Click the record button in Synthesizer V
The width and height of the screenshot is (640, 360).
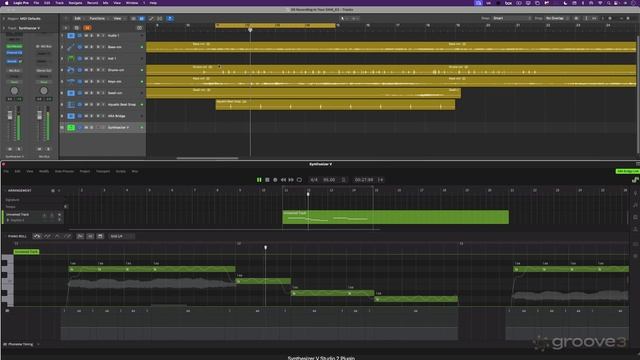(x=275, y=180)
